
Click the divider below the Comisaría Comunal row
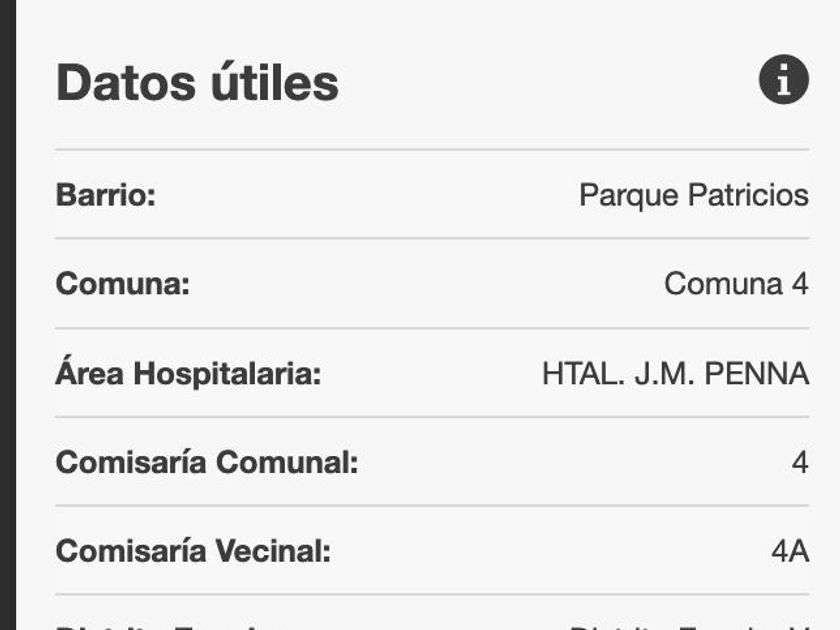pos(432,506)
